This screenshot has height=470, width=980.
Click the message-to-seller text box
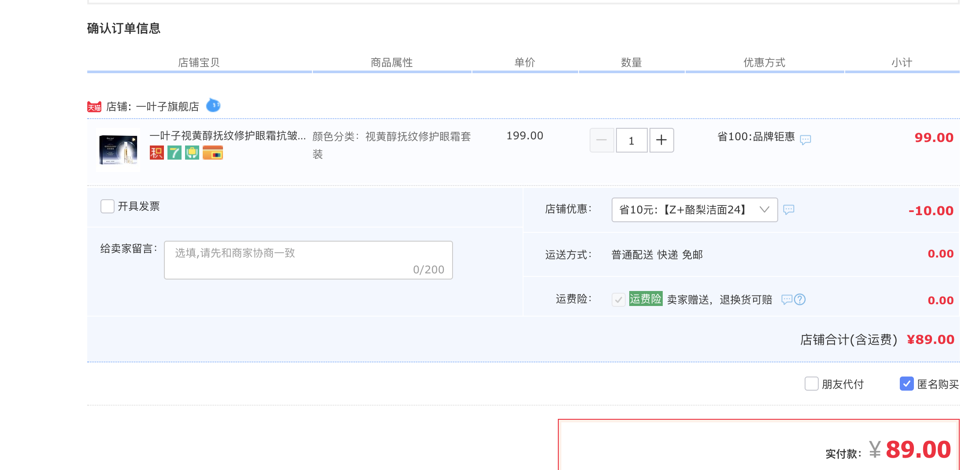pos(308,260)
